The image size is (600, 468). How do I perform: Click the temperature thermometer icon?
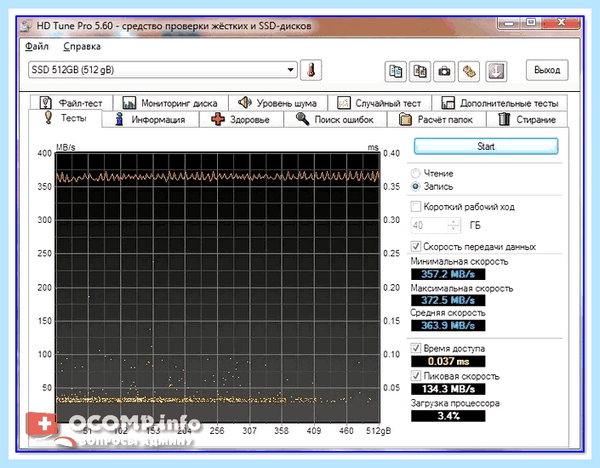pos(311,70)
